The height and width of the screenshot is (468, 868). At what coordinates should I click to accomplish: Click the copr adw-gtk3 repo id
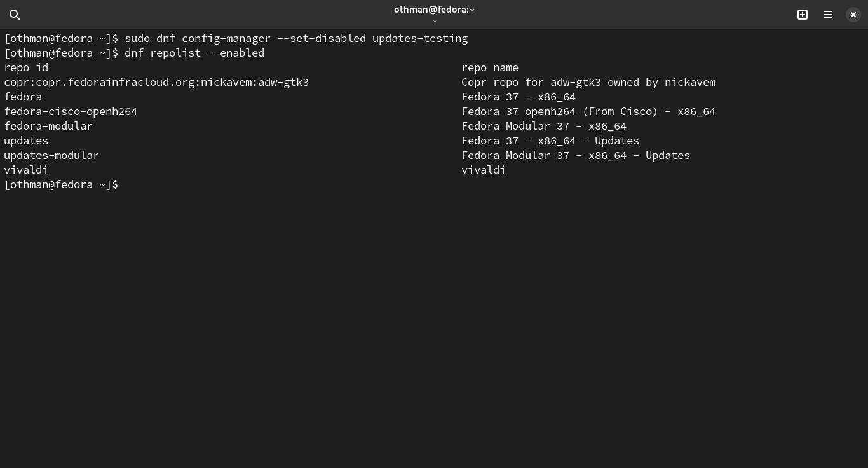click(156, 82)
